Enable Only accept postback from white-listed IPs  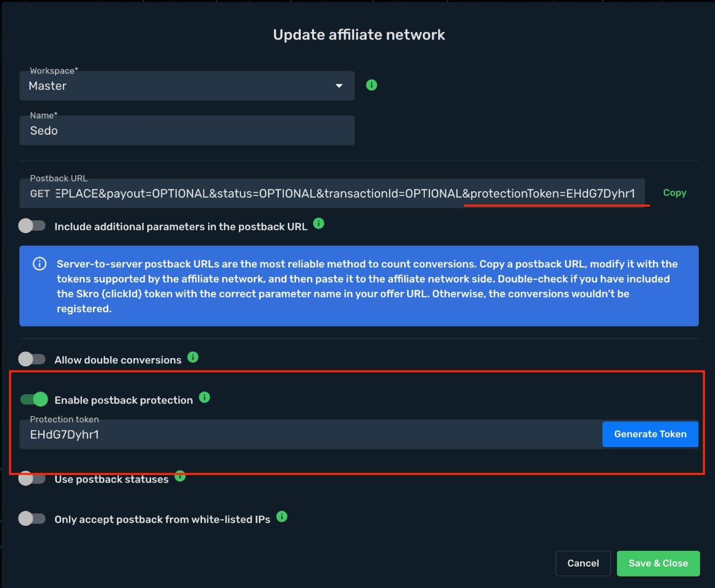(32, 518)
